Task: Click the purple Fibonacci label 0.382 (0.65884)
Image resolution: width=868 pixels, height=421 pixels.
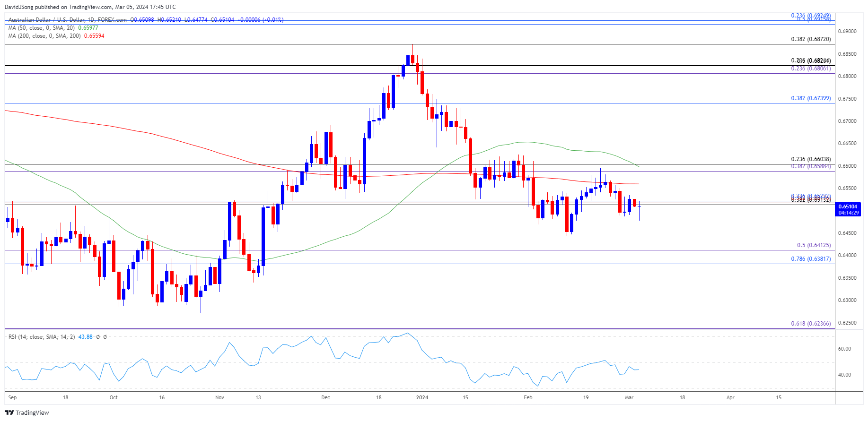Action: [811, 166]
